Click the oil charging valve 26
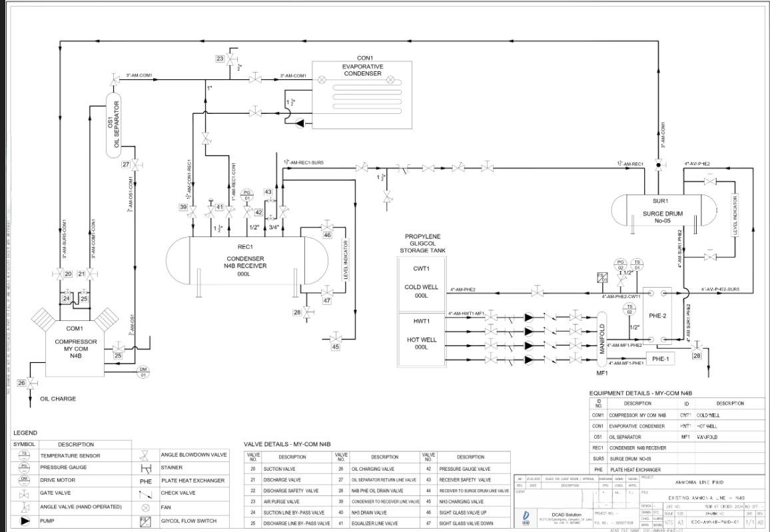 tap(32, 383)
